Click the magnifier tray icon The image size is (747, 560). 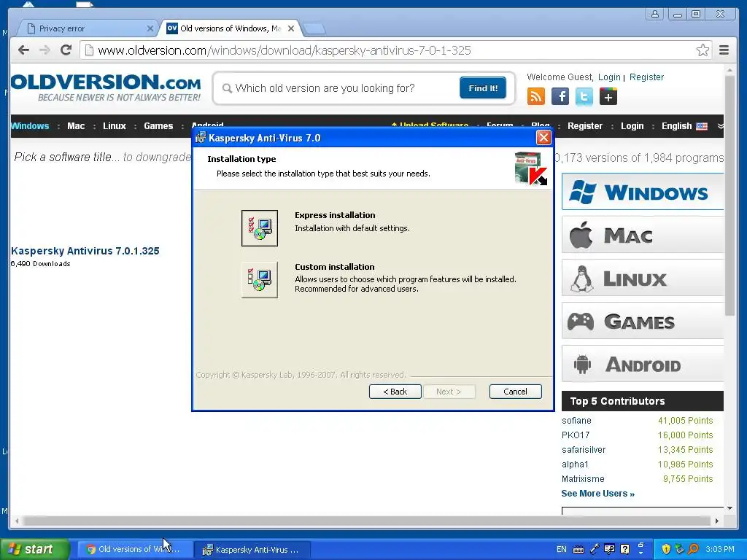coord(693,549)
